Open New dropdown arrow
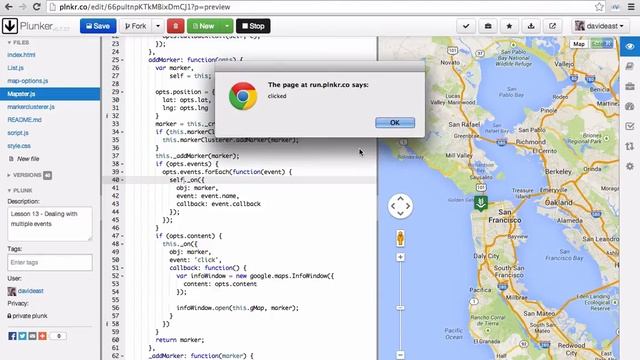640x360 pixels. (x=227, y=26)
